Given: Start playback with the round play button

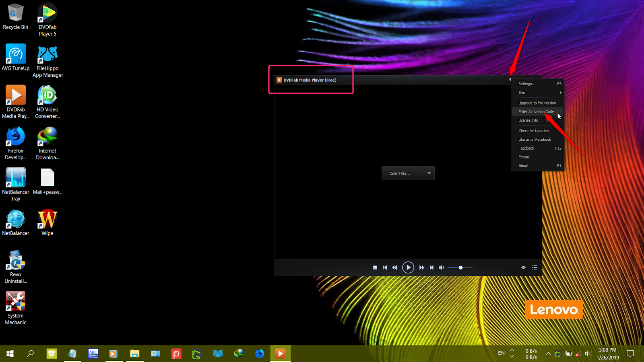Looking at the screenshot, I should click(x=408, y=267).
